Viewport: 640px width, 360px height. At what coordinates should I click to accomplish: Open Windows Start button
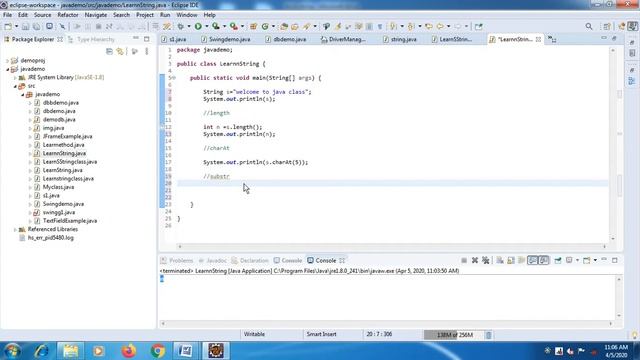pos(11,351)
